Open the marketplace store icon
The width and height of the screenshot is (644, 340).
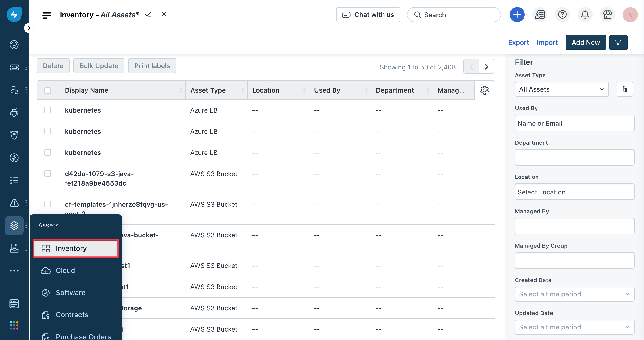click(x=607, y=15)
